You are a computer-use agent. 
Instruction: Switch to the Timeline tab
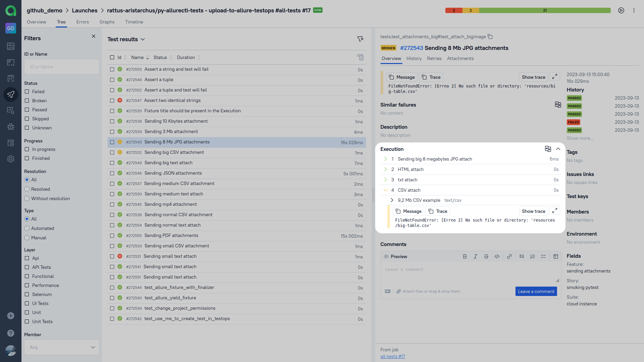[x=134, y=22]
